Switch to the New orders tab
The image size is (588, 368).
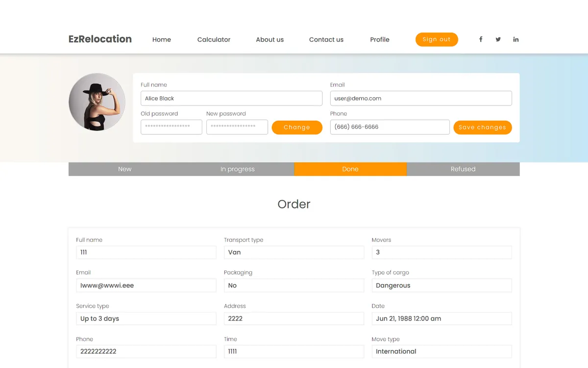tap(125, 169)
